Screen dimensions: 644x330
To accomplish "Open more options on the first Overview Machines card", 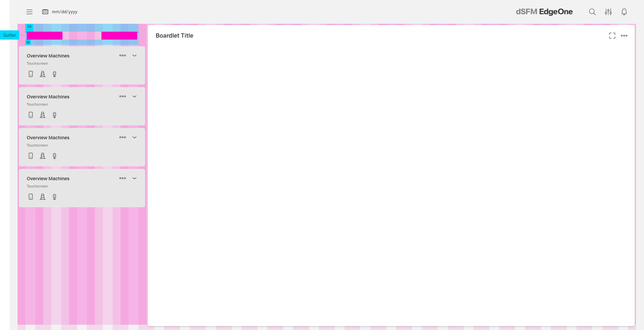I will tap(123, 55).
